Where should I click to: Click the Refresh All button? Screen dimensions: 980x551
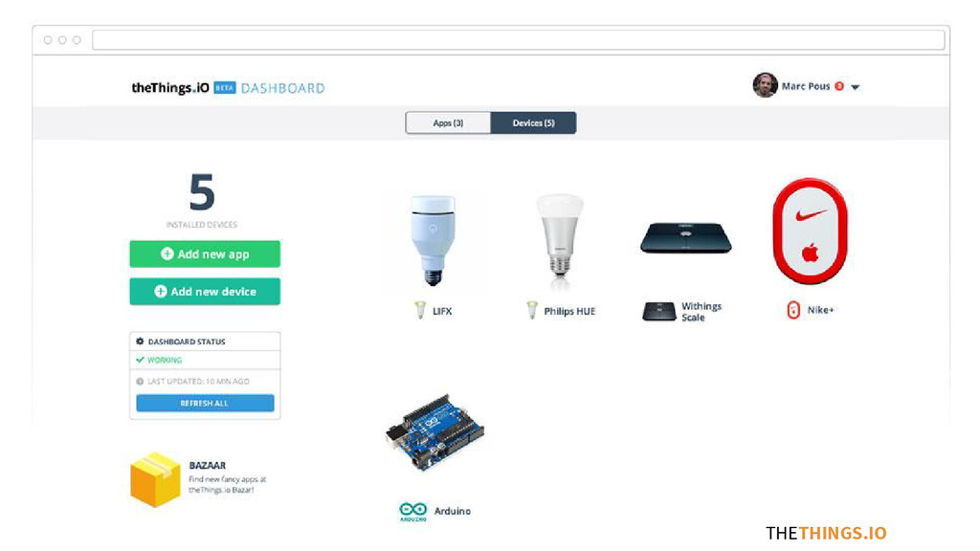coord(205,403)
